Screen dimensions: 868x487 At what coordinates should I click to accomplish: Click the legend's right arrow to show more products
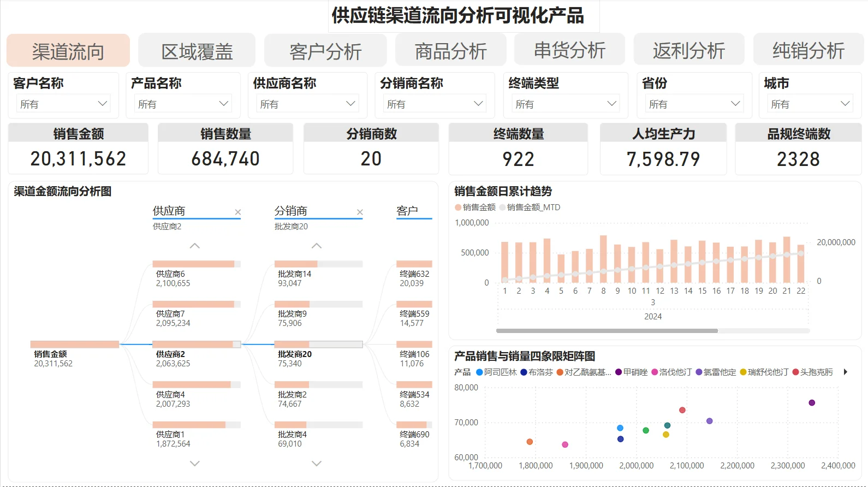click(x=845, y=372)
